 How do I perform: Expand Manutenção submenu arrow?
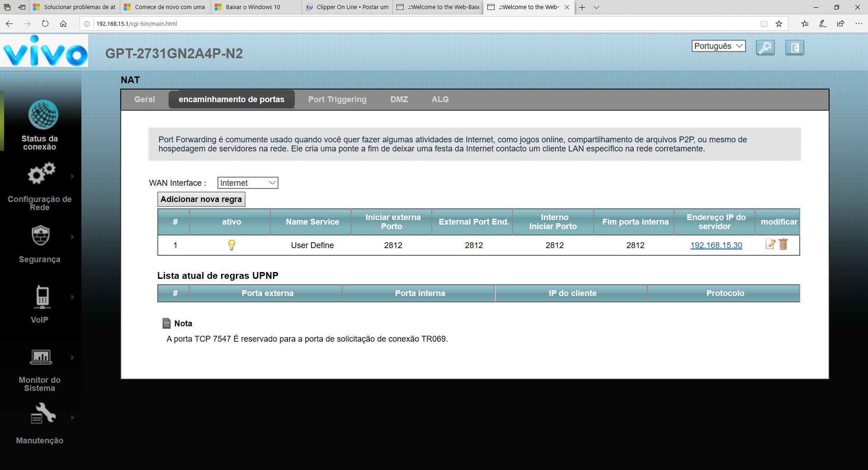pyautogui.click(x=72, y=418)
